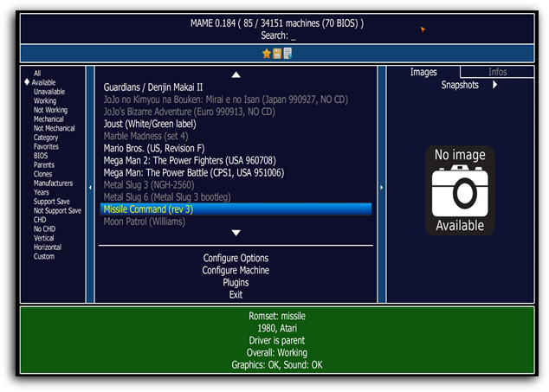The image size is (549, 392).
Task: Select the Unavailable filter
Action: (x=49, y=92)
